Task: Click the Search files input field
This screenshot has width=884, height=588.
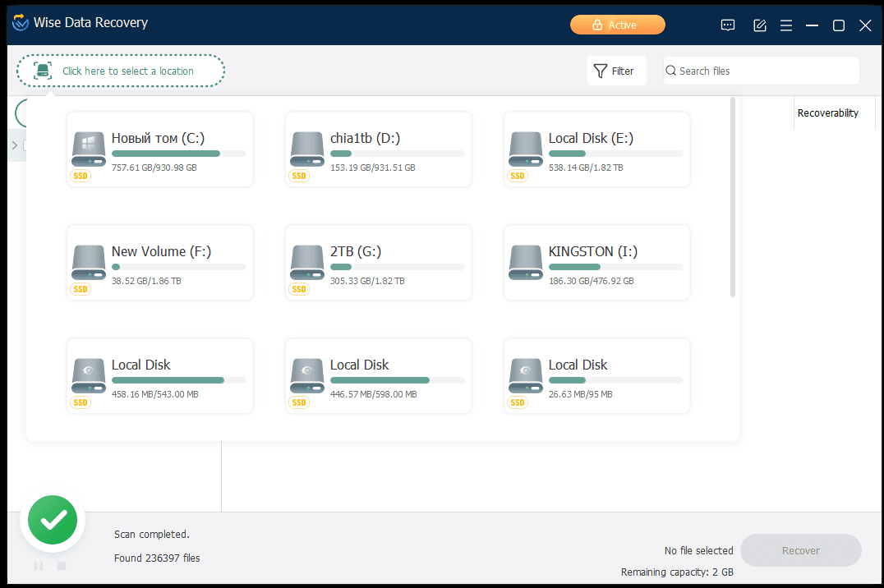Action: pyautogui.click(x=761, y=71)
